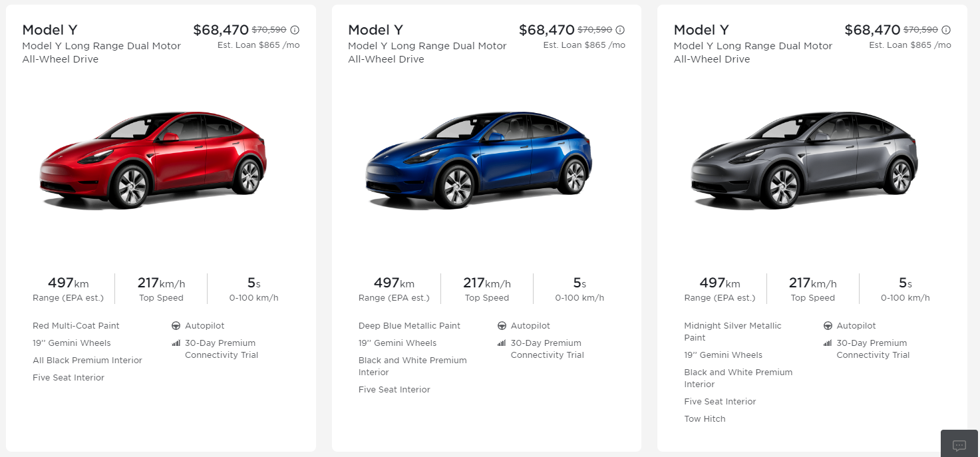Click $68,470 price on the red card
Image resolution: width=980 pixels, height=457 pixels.
coord(221,30)
